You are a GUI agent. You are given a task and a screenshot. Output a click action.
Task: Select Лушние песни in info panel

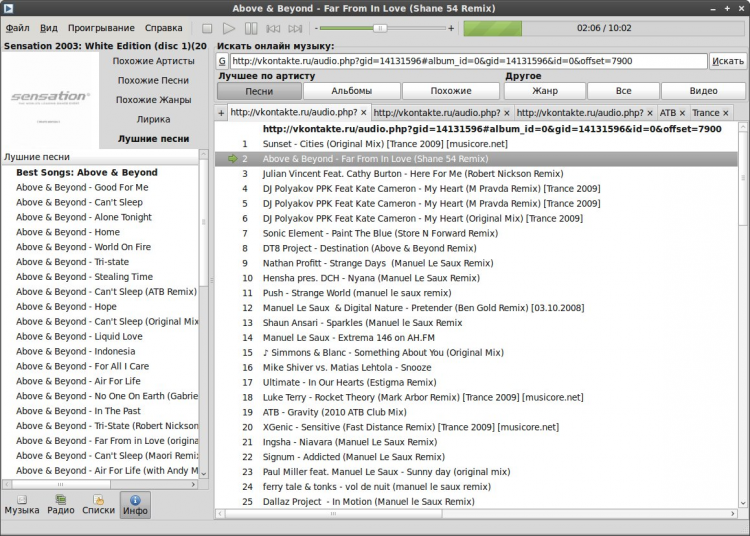click(x=154, y=139)
